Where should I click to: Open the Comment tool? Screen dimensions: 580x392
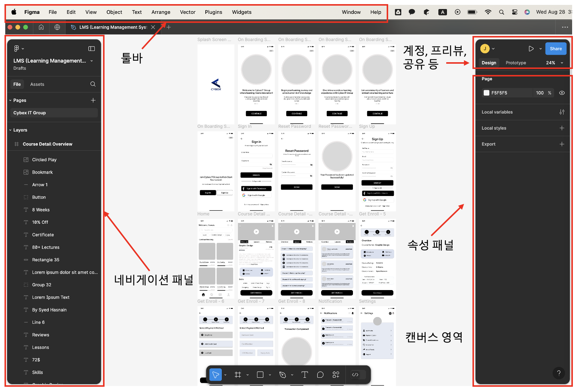[320, 374]
